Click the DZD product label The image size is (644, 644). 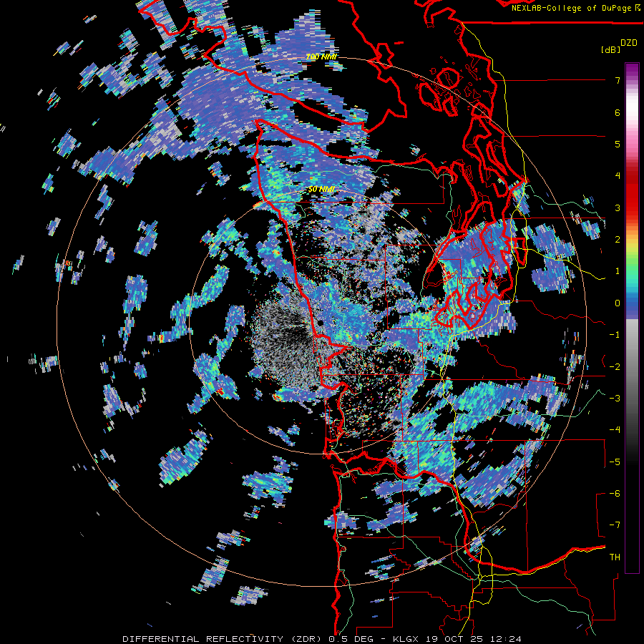click(628, 43)
